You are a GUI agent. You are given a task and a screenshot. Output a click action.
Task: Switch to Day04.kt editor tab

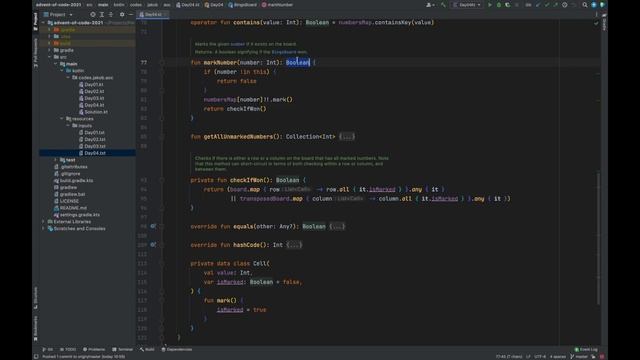pos(151,14)
